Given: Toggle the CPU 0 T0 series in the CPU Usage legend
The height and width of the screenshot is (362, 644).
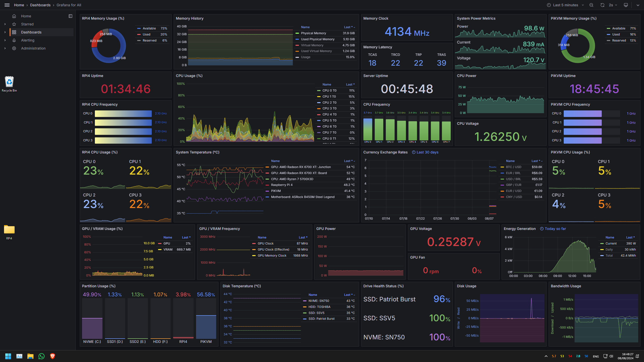Looking at the screenshot, I should [x=329, y=91].
